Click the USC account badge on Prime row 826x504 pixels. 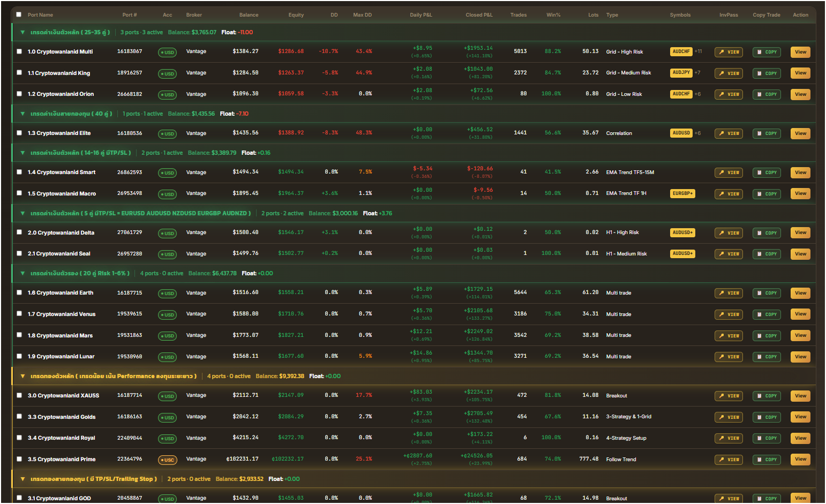(x=167, y=460)
